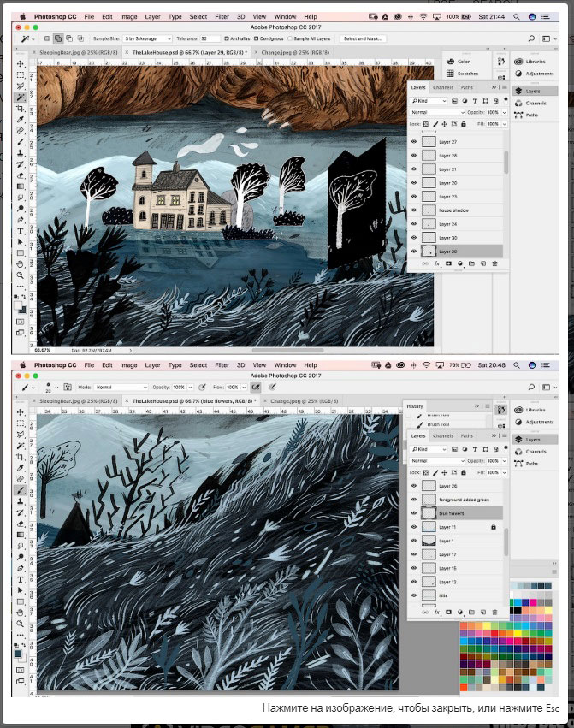The image size is (574, 728).
Task: Toggle the airbrush mode icon in the brush options
Action: [256, 387]
